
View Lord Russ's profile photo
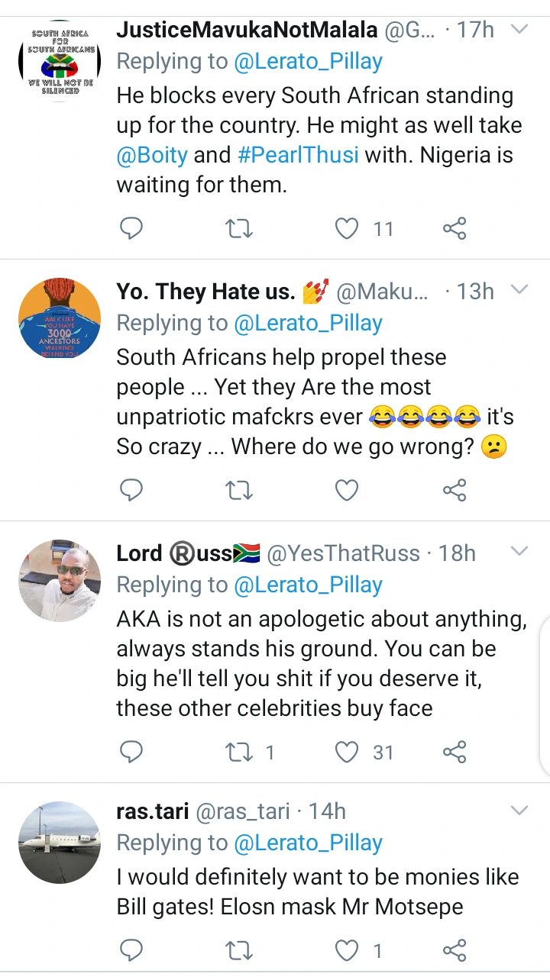60,580
